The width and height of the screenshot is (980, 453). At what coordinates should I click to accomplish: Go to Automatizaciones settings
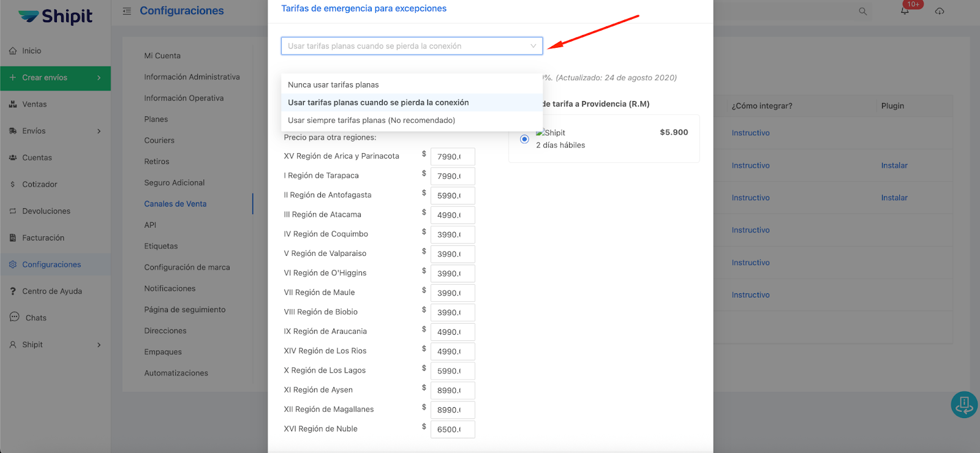176,373
